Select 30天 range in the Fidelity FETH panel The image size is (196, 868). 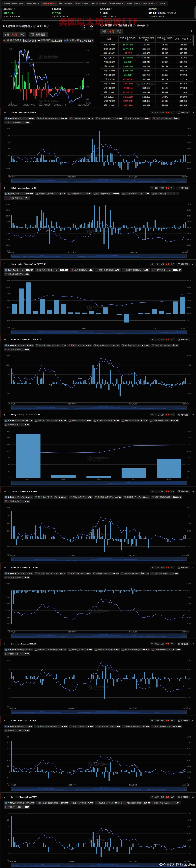(157, 188)
